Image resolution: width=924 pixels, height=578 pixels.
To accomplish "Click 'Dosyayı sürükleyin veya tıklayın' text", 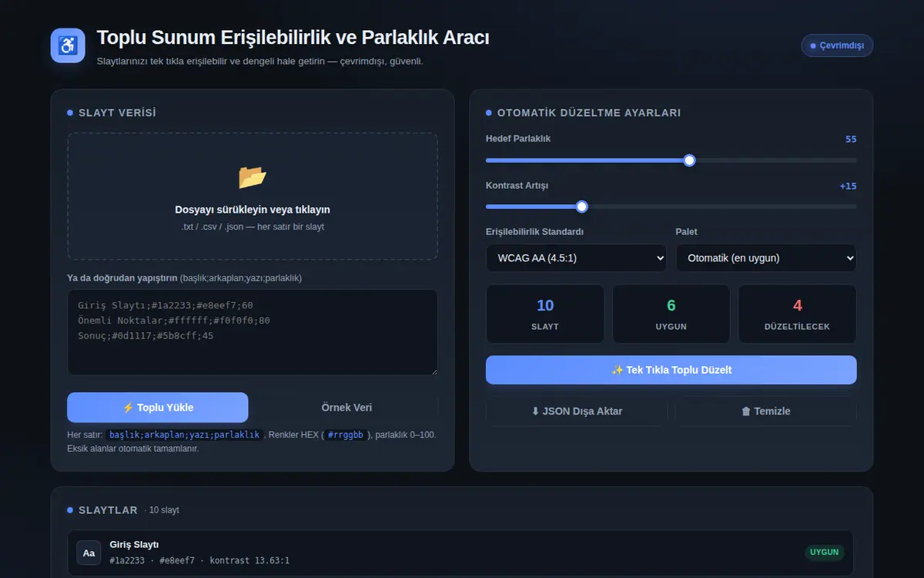I will (253, 210).
